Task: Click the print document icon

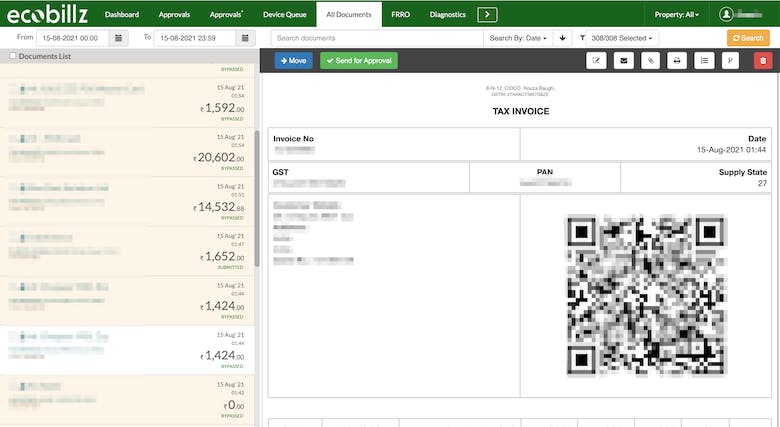Action: (677, 61)
